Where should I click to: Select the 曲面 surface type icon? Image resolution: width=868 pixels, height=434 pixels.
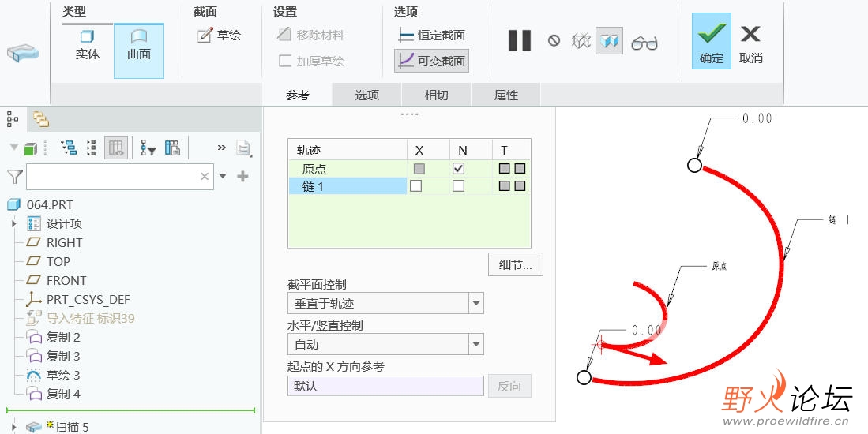click(138, 36)
